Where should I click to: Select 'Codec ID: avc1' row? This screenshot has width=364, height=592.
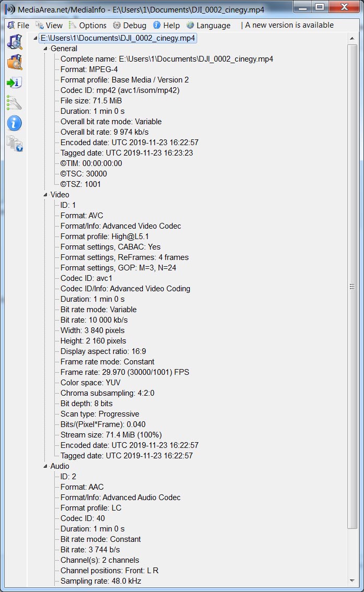point(87,278)
